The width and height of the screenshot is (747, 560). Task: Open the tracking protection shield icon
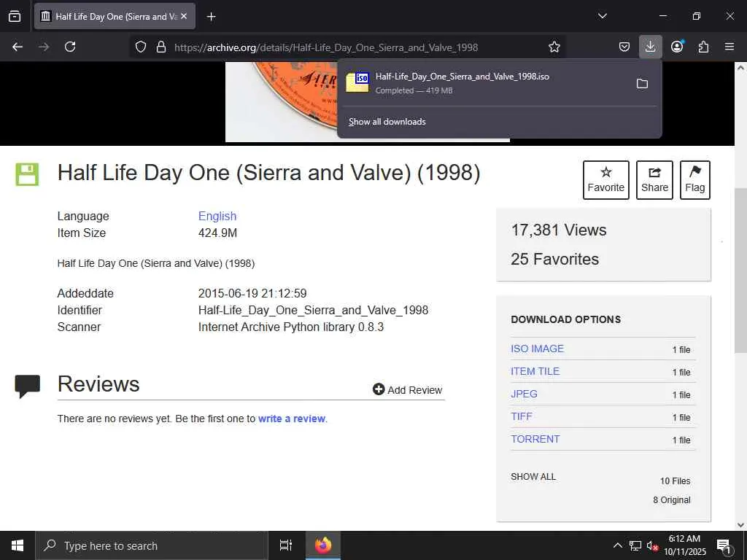tap(141, 47)
